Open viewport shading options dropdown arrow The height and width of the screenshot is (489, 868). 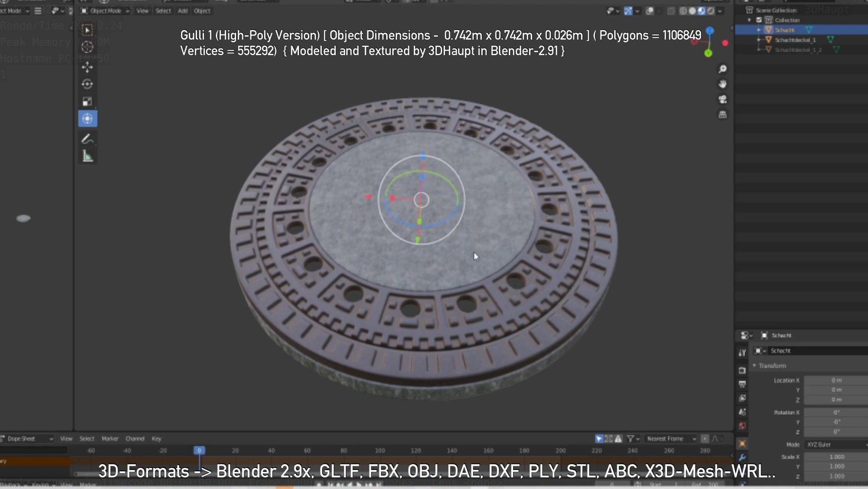tap(720, 11)
